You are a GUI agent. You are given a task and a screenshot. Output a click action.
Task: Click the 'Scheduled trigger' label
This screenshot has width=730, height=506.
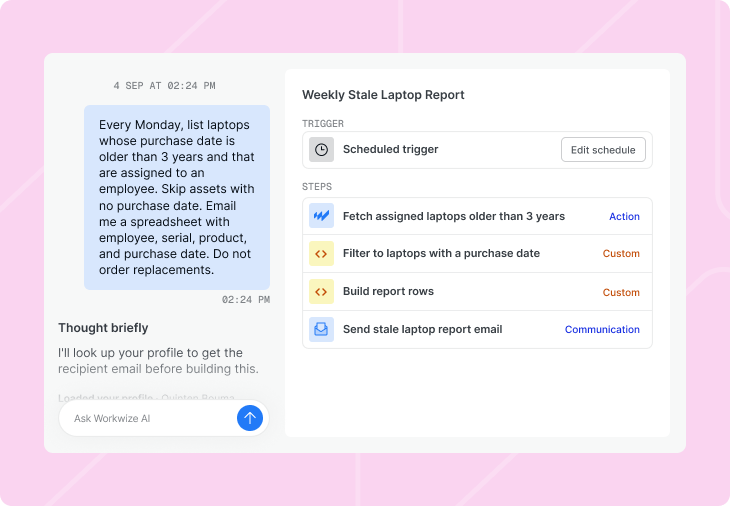(390, 149)
